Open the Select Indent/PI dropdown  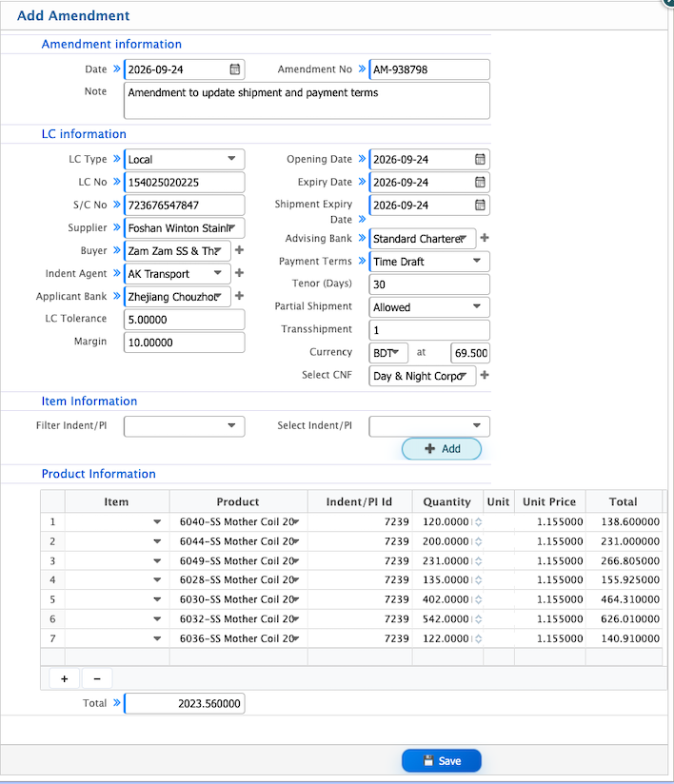429,426
